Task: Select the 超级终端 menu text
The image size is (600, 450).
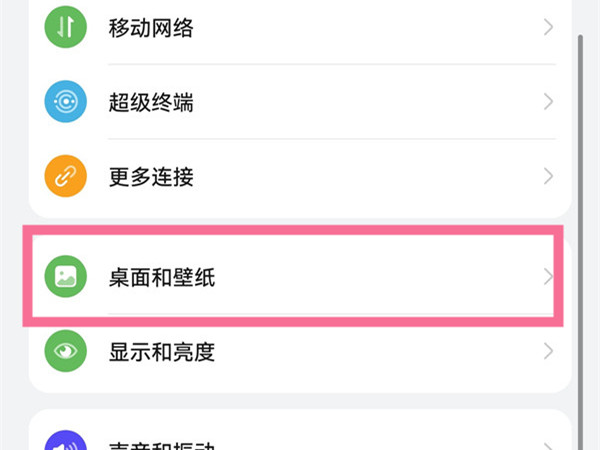Action: 151,102
